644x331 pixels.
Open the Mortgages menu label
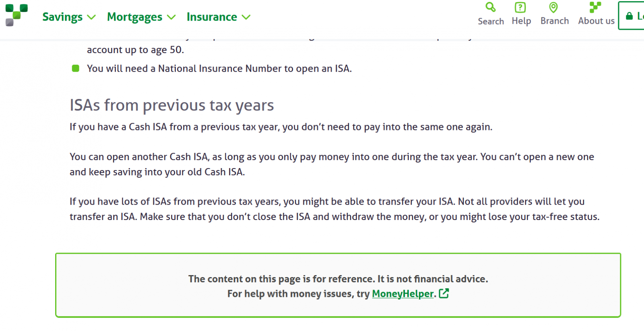(x=134, y=17)
